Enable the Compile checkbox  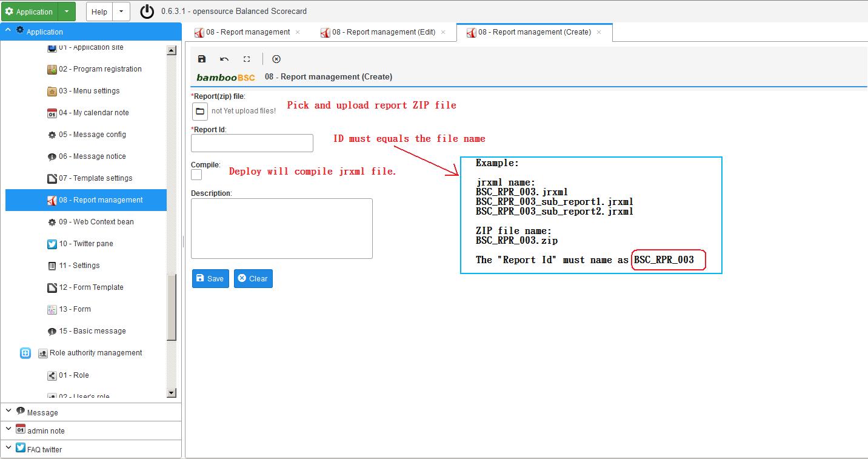[196, 175]
